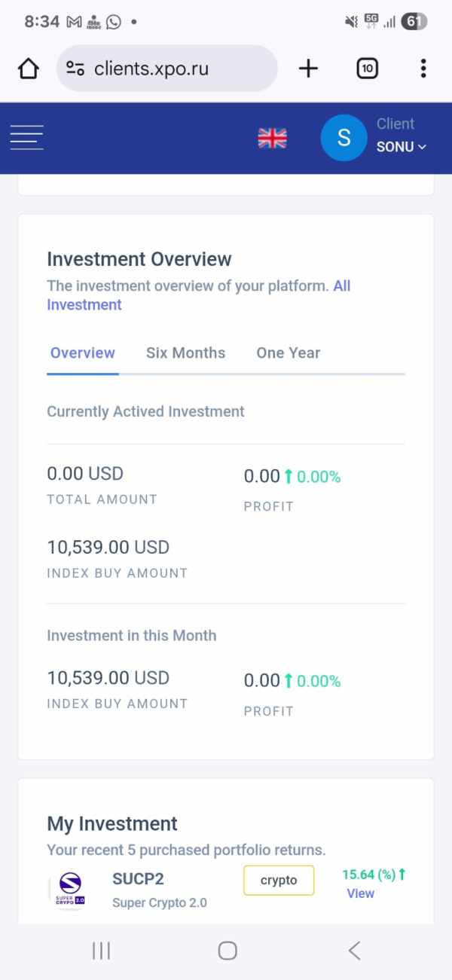
Task: Tap Android back navigation button
Action: (x=354, y=951)
